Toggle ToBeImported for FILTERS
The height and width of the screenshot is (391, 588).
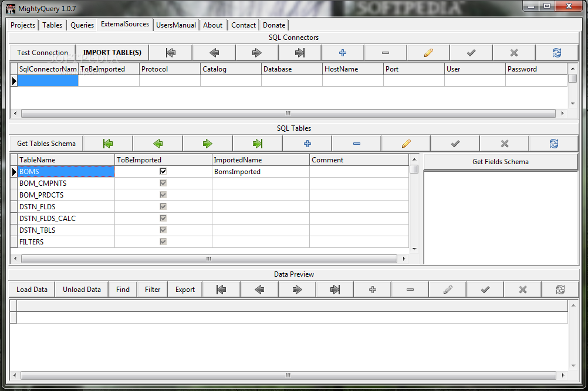[x=163, y=242]
